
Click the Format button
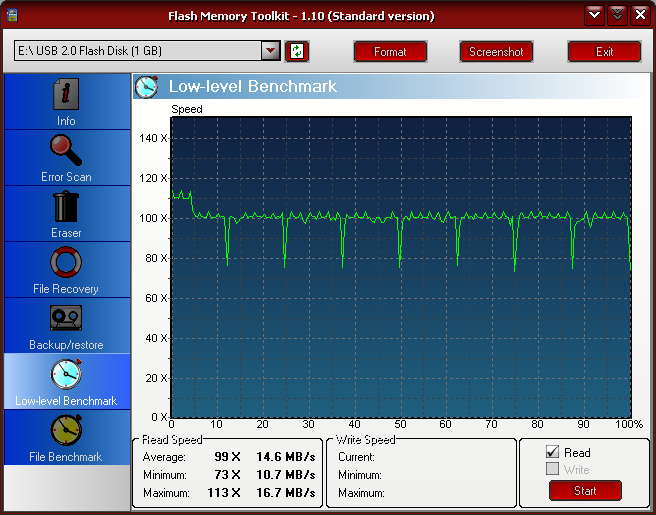point(390,51)
